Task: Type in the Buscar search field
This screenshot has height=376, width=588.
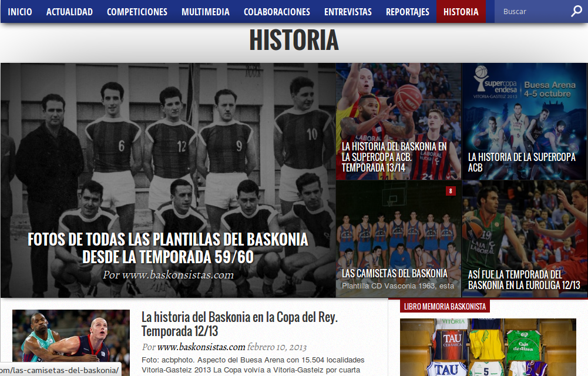Action: click(x=532, y=12)
